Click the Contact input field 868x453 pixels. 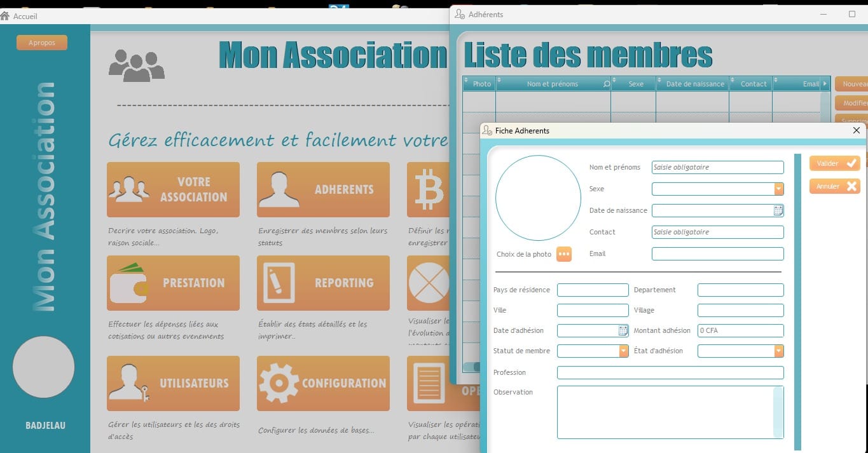(x=718, y=232)
